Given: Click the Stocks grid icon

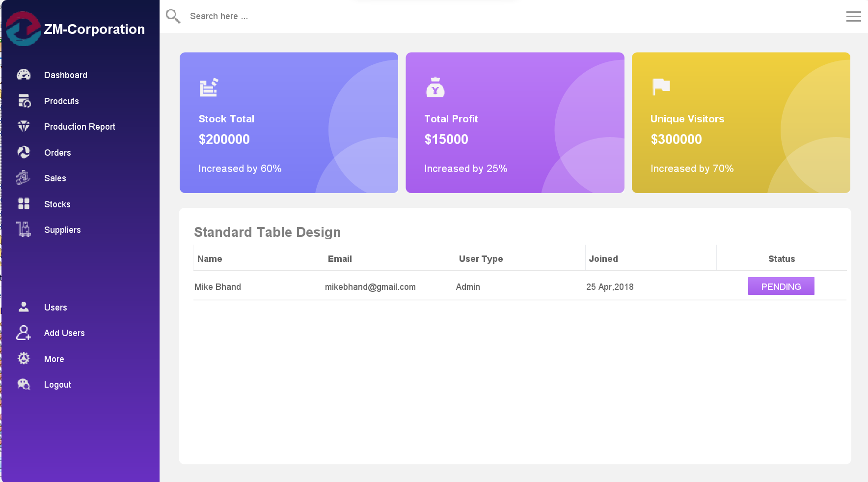Looking at the screenshot, I should (23, 204).
